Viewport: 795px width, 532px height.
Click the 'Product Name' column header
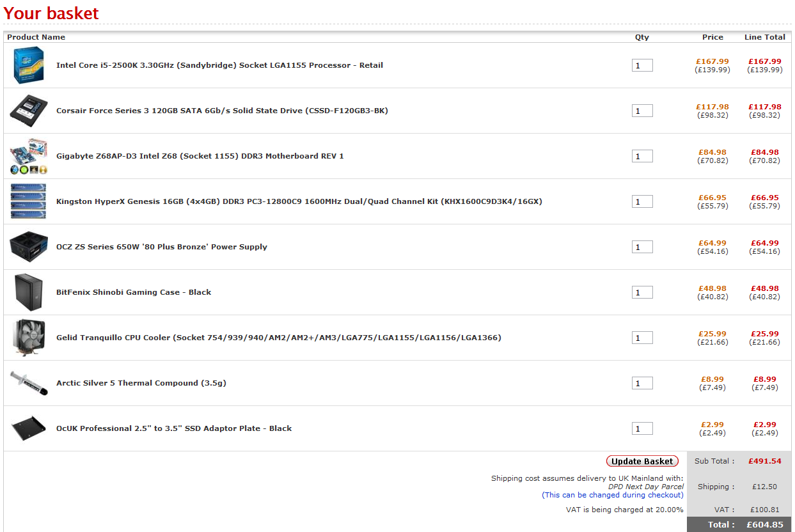pos(36,37)
